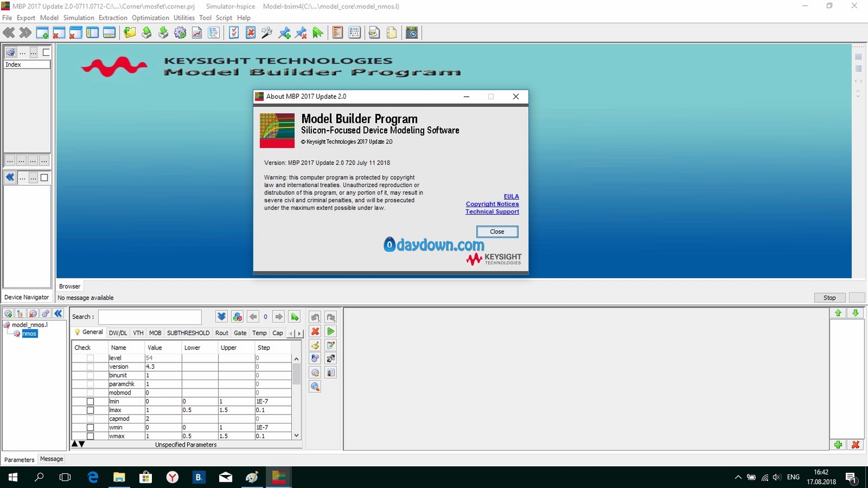
Task: Click the green flag icon in main toolbar
Action: pos(318,33)
